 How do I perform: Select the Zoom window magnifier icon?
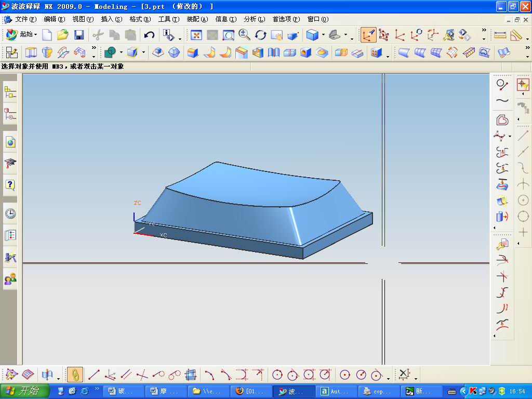click(x=229, y=35)
